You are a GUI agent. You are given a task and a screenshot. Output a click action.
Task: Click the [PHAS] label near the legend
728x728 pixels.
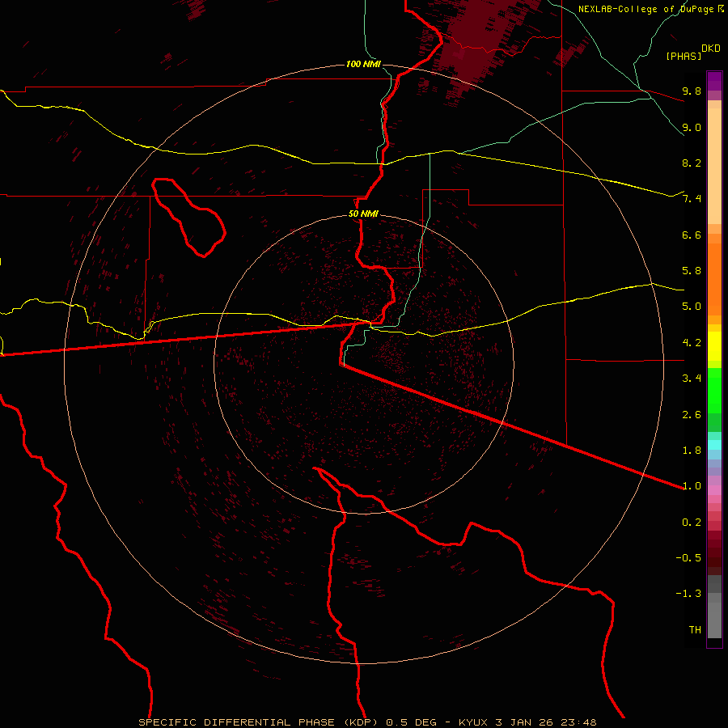(684, 56)
